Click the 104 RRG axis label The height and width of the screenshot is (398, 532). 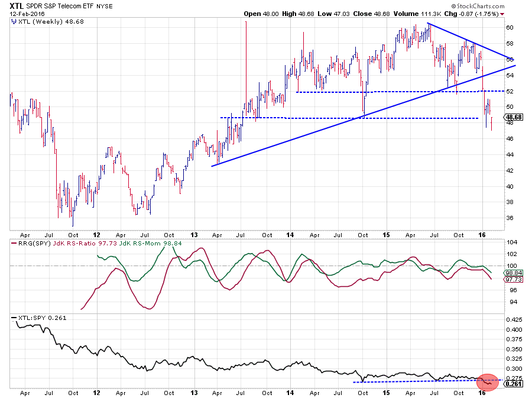pyautogui.click(x=512, y=242)
